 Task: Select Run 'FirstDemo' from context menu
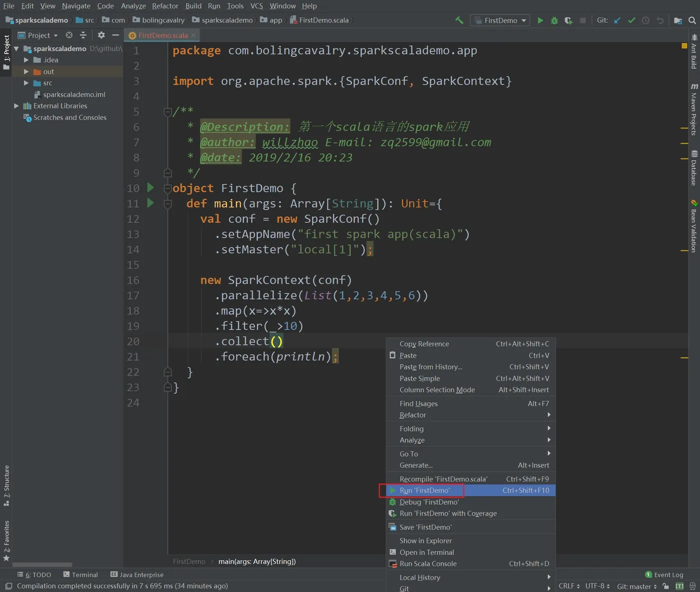pyautogui.click(x=424, y=491)
